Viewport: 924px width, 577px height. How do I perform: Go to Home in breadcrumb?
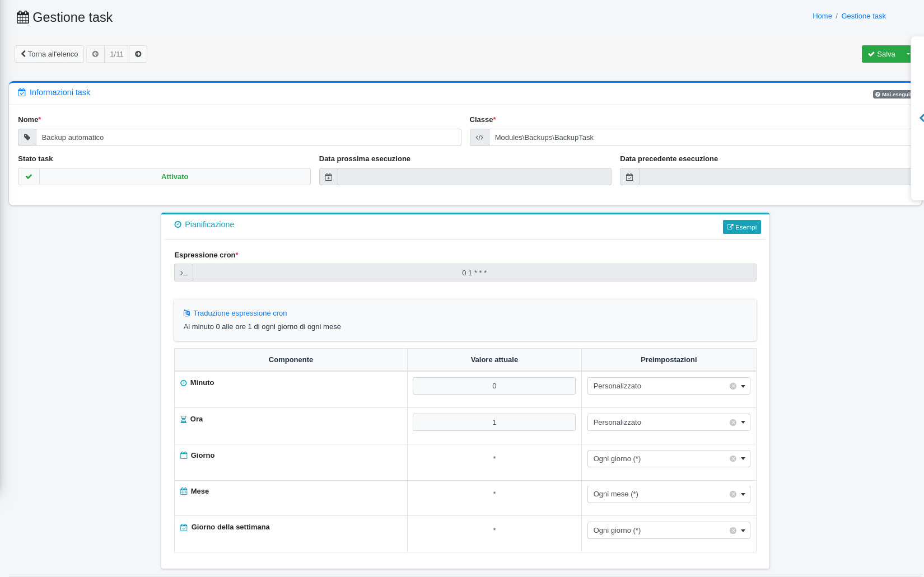[x=822, y=16]
